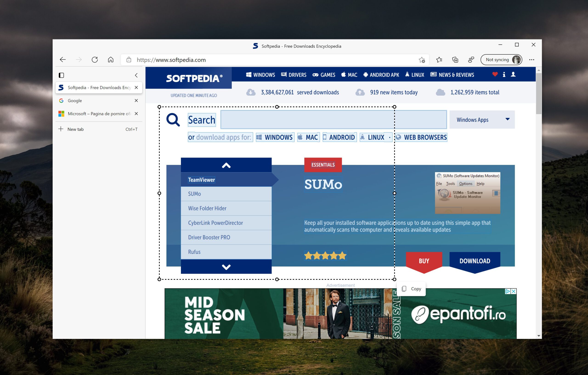Click the magnifying glass search icon
The width and height of the screenshot is (588, 375).
173,120
